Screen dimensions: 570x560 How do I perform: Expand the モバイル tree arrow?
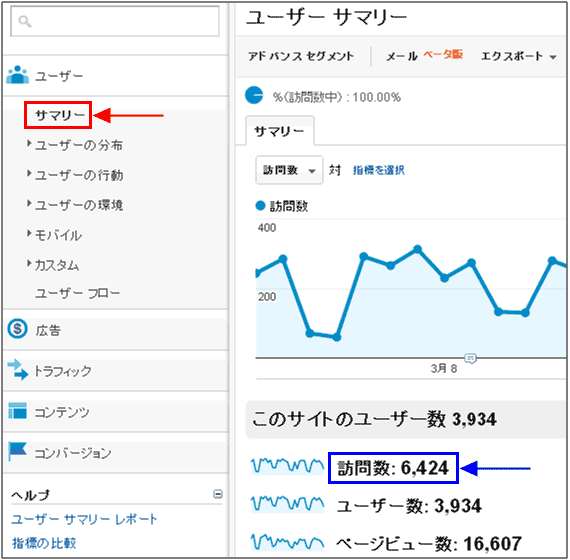(29, 233)
